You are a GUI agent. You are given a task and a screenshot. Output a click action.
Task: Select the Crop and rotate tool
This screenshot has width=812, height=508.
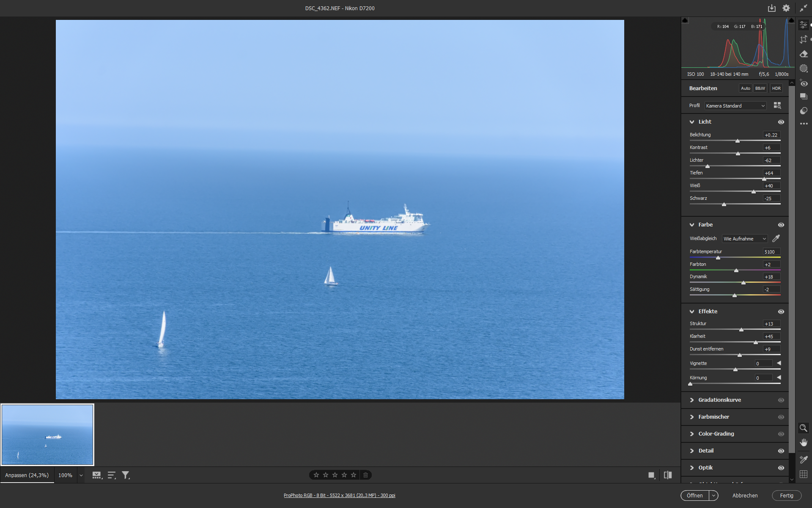[804, 39]
